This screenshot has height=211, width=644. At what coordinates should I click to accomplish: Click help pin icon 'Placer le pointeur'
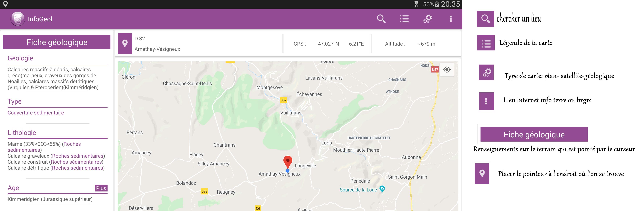click(482, 174)
